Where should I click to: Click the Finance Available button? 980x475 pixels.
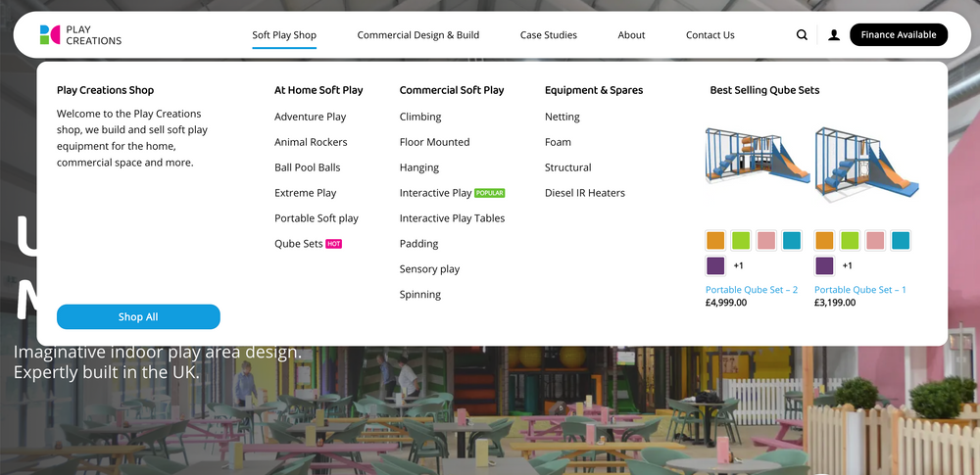[898, 35]
